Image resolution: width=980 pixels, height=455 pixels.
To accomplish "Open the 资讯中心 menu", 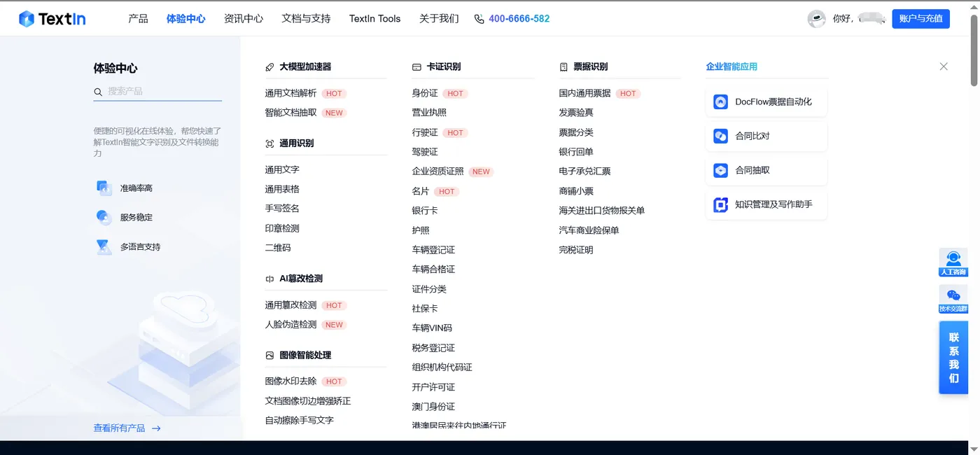I will 244,19.
